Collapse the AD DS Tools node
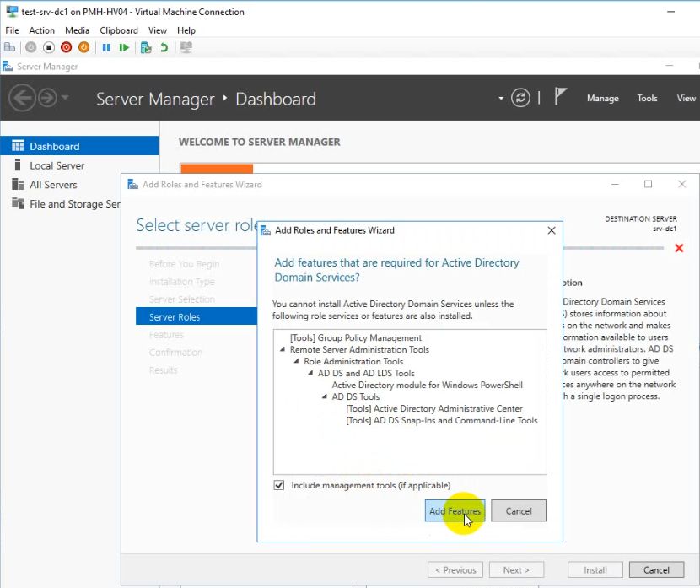The width and height of the screenshot is (700, 588). 325,396
